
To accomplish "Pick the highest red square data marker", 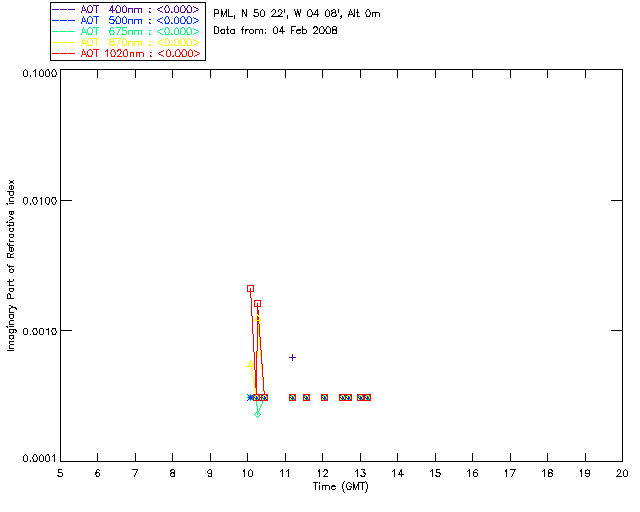I will [x=250, y=289].
